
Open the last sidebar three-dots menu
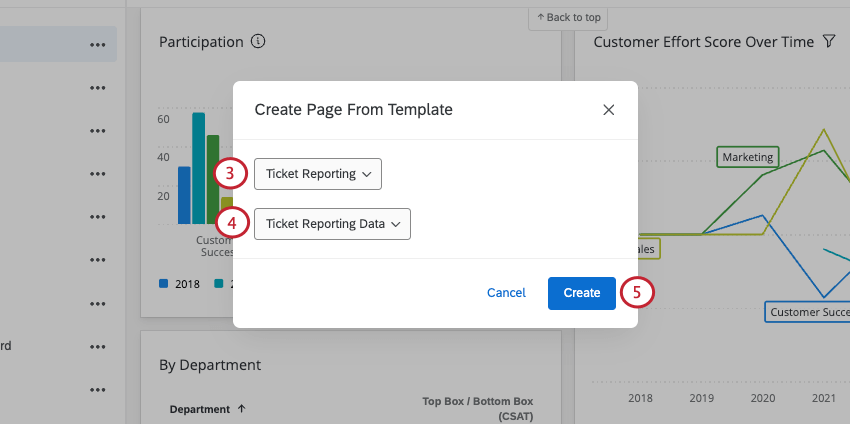click(97, 389)
